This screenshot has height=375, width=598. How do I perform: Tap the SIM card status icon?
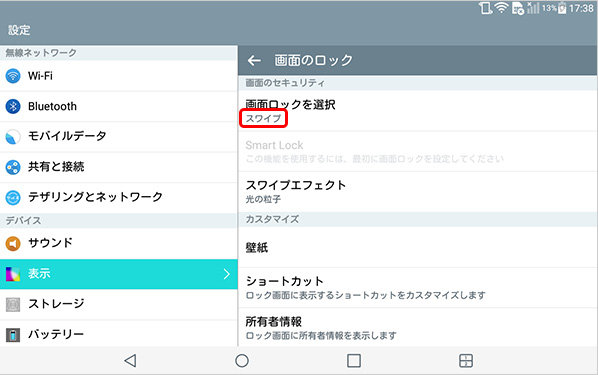(518, 8)
